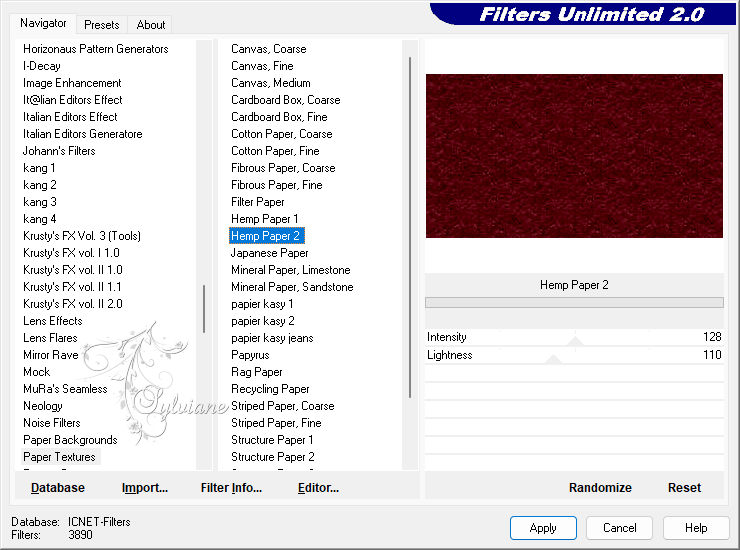Open the filter Editor...

(318, 487)
